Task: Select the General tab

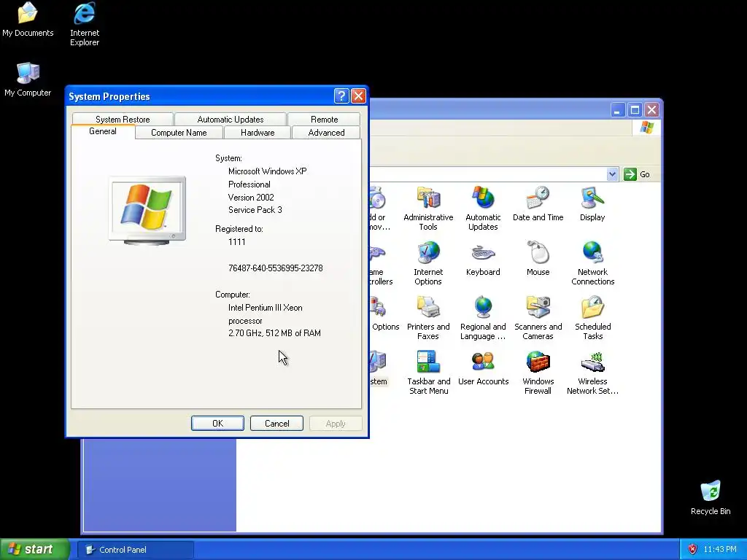Action: 102,131
